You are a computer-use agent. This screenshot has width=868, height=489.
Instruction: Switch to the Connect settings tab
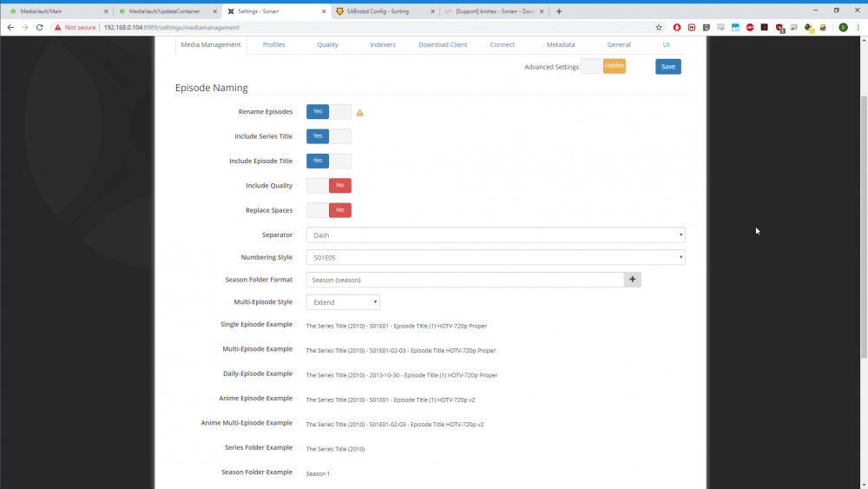(x=502, y=44)
